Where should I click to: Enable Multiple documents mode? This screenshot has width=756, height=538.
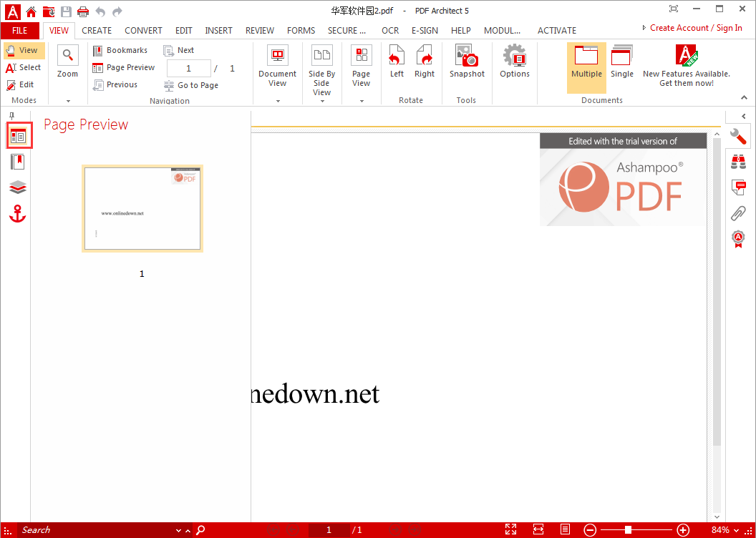click(586, 67)
